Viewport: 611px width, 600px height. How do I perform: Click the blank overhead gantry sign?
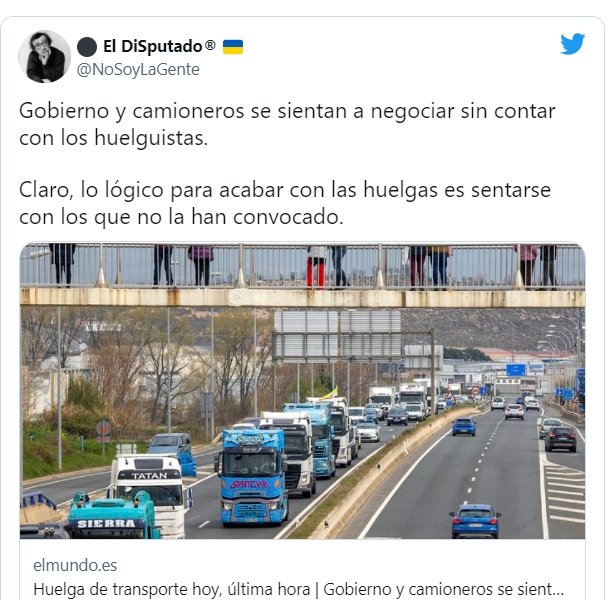pyautogui.click(x=337, y=336)
